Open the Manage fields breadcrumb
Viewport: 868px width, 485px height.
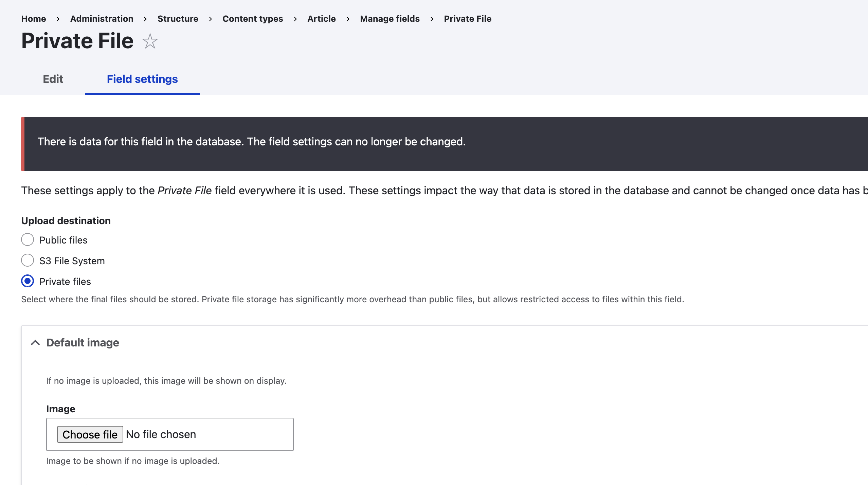(x=390, y=19)
